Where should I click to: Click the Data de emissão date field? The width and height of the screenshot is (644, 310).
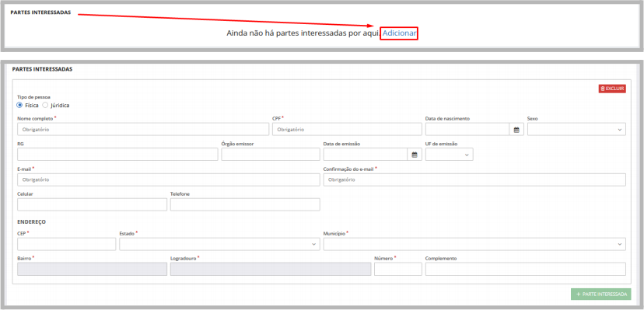[x=366, y=154]
